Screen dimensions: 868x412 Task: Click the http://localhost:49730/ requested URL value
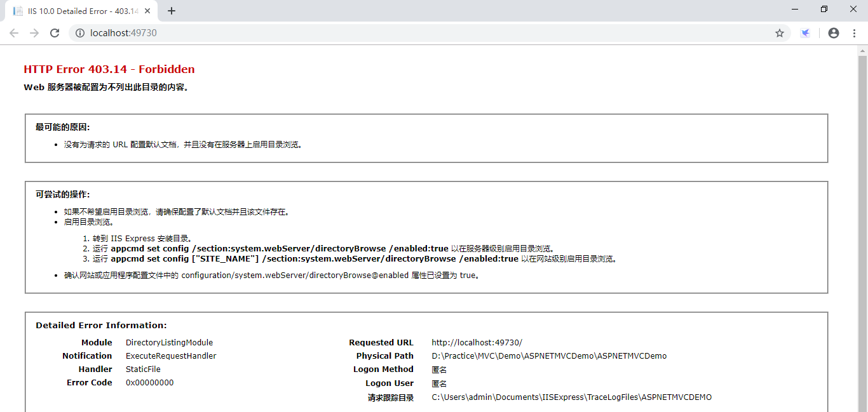(477, 342)
